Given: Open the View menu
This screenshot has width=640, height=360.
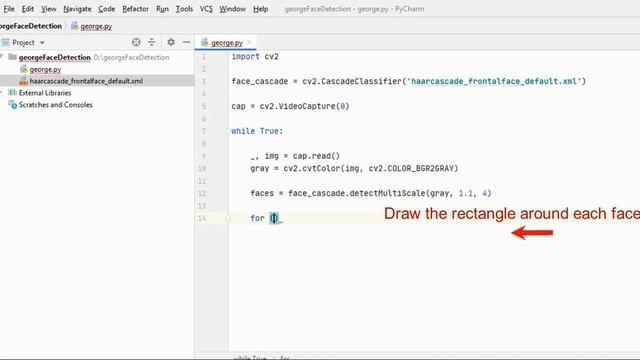Looking at the screenshot, I should tap(48, 9).
